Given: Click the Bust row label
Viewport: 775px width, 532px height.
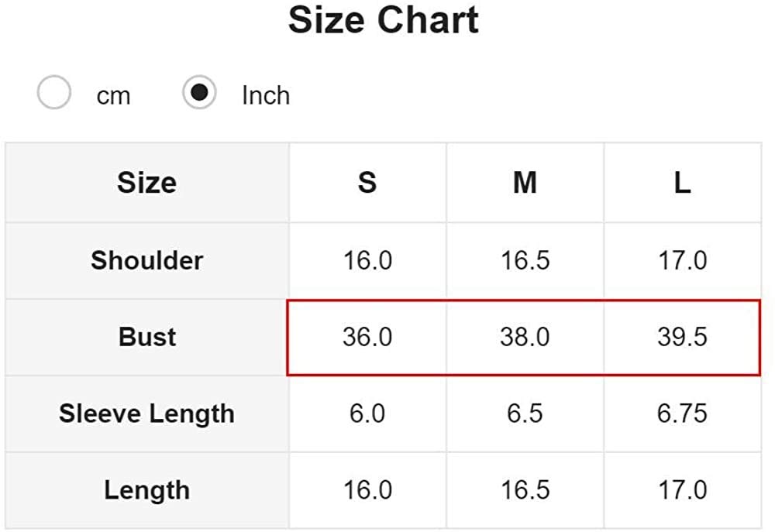Looking at the screenshot, I should [x=146, y=337].
